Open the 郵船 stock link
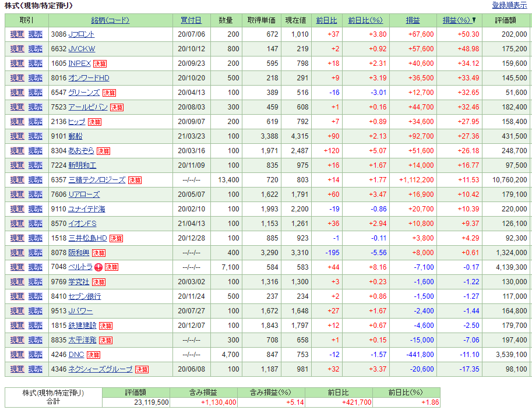This screenshot has height=410, width=532. (75, 136)
